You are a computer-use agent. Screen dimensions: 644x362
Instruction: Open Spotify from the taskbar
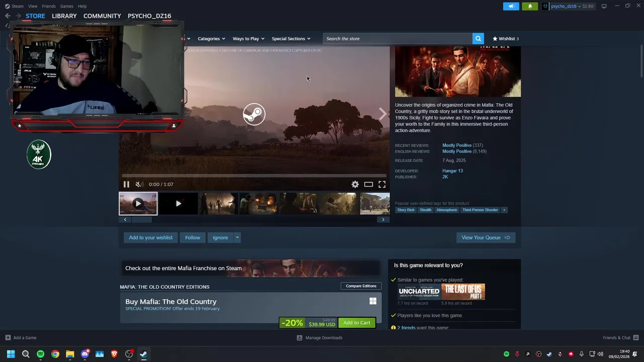click(x=40, y=354)
